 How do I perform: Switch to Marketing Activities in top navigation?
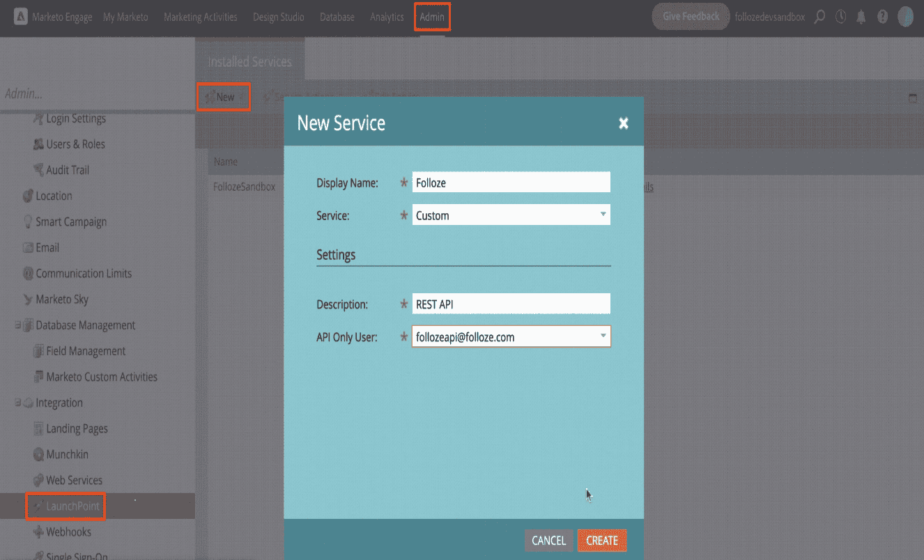point(200,17)
